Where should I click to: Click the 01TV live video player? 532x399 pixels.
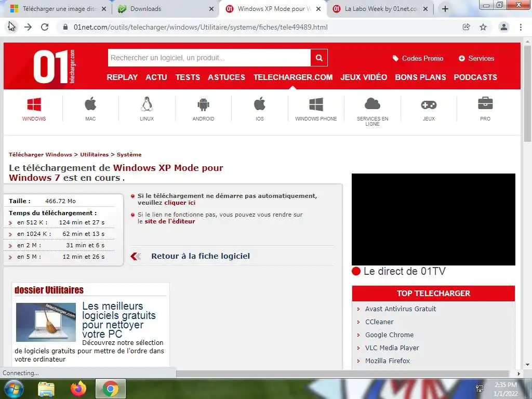[433, 220]
